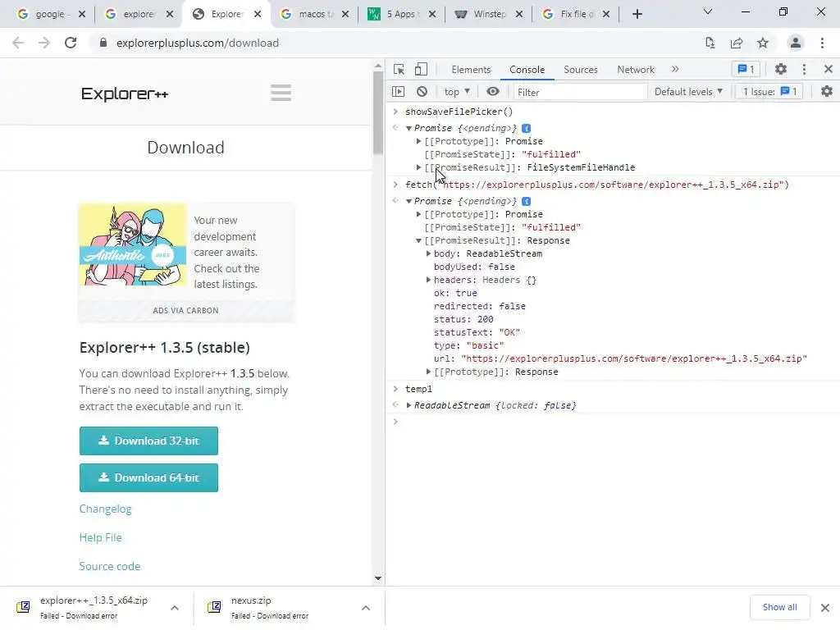This screenshot has height=630, width=840.
Task: Click the issues message badge in tab bar
Action: tap(746, 69)
